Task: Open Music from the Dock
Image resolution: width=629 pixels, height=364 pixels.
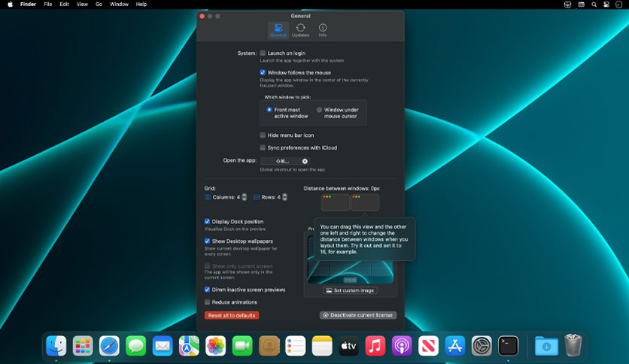Action: (375, 345)
